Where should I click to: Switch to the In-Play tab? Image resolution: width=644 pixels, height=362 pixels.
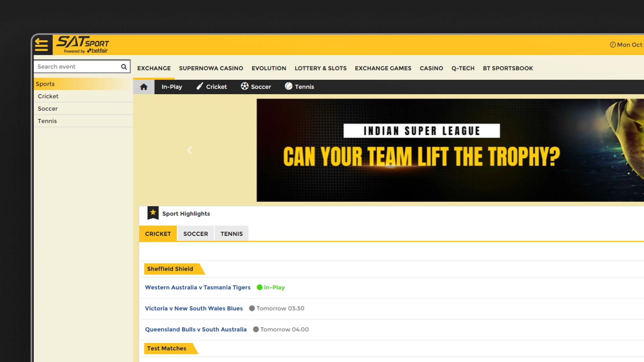pyautogui.click(x=172, y=87)
